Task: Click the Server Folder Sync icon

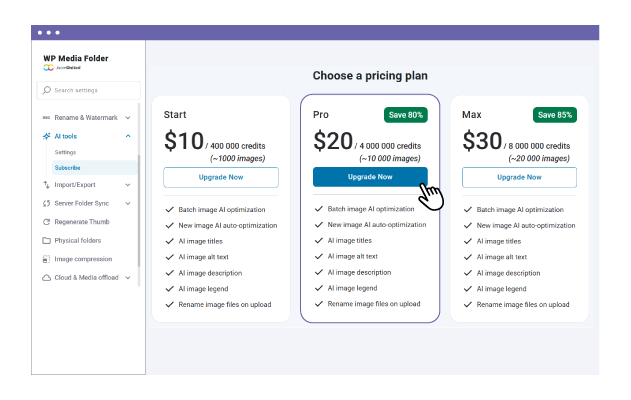Action: (x=46, y=203)
